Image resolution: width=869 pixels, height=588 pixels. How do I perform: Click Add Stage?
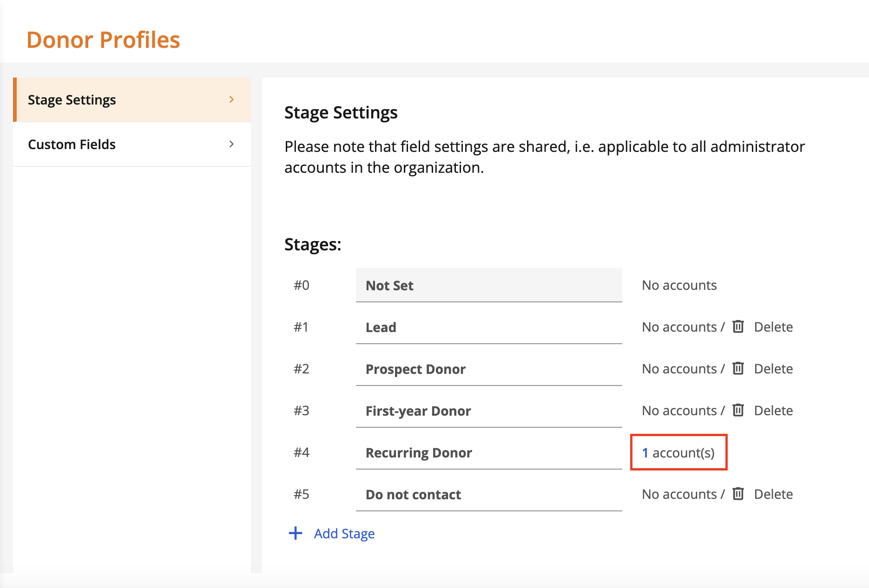pos(344,533)
